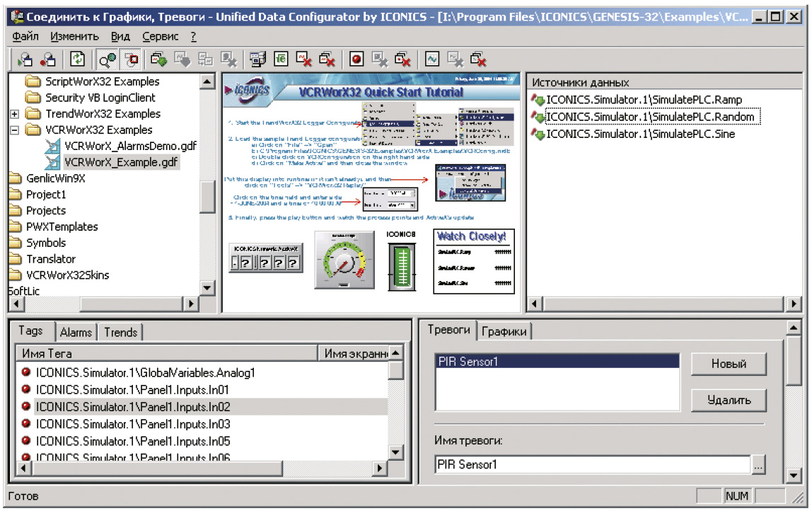812x511 pixels.
Task: Select the Panel1.Inputs.In03 tag row
Action: pyautogui.click(x=133, y=424)
